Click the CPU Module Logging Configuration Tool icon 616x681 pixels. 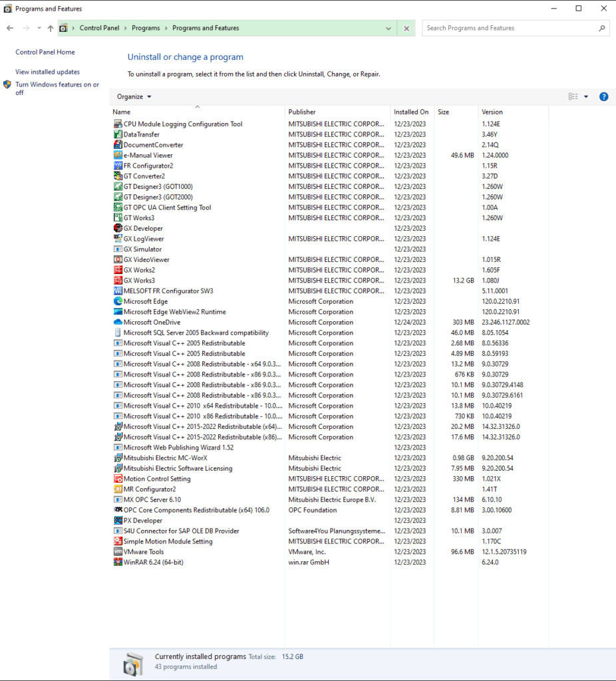118,124
